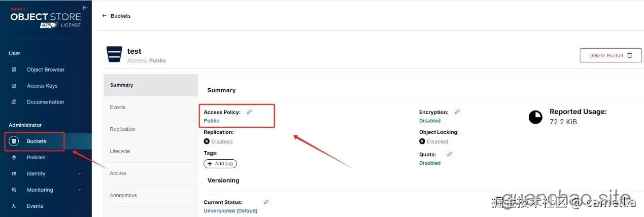Collapse the sidebar menu toggle icon
644x217 pixels.
(85, 8)
